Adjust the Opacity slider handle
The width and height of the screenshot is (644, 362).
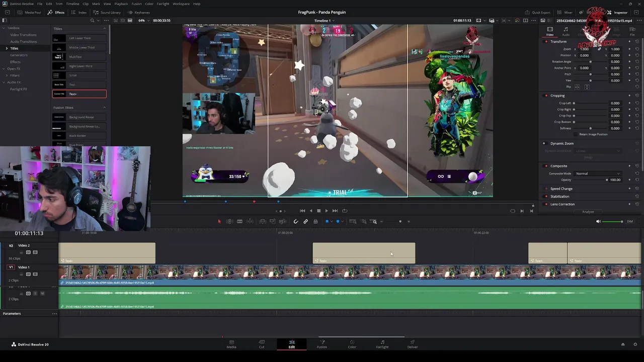click(x=607, y=179)
